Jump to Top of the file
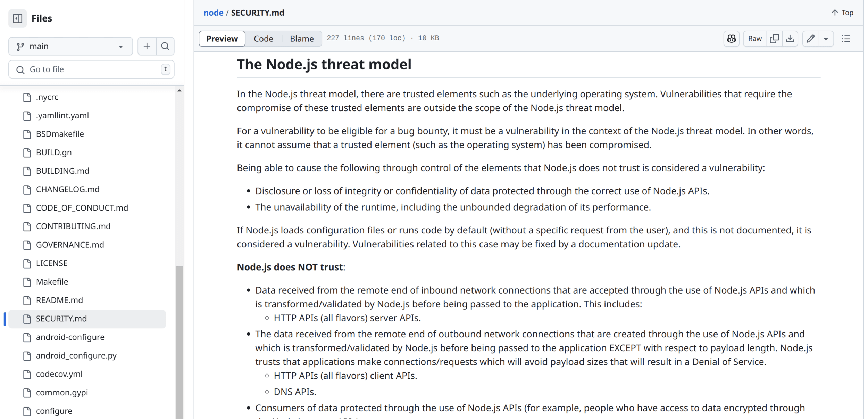868x419 pixels. coord(843,13)
